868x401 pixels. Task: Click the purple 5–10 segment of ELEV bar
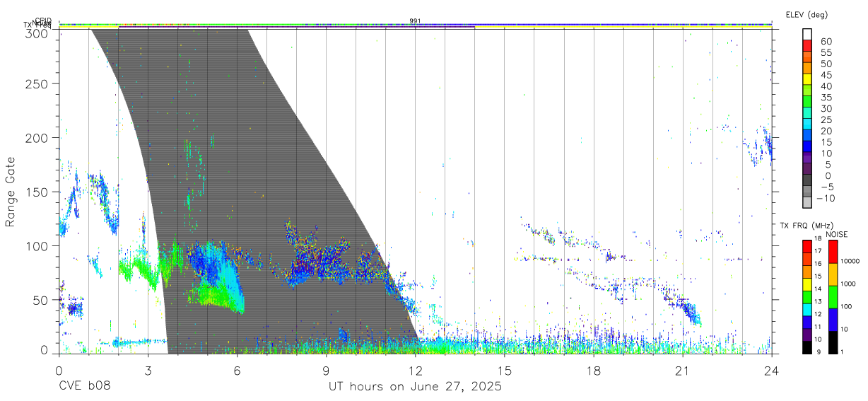click(807, 158)
